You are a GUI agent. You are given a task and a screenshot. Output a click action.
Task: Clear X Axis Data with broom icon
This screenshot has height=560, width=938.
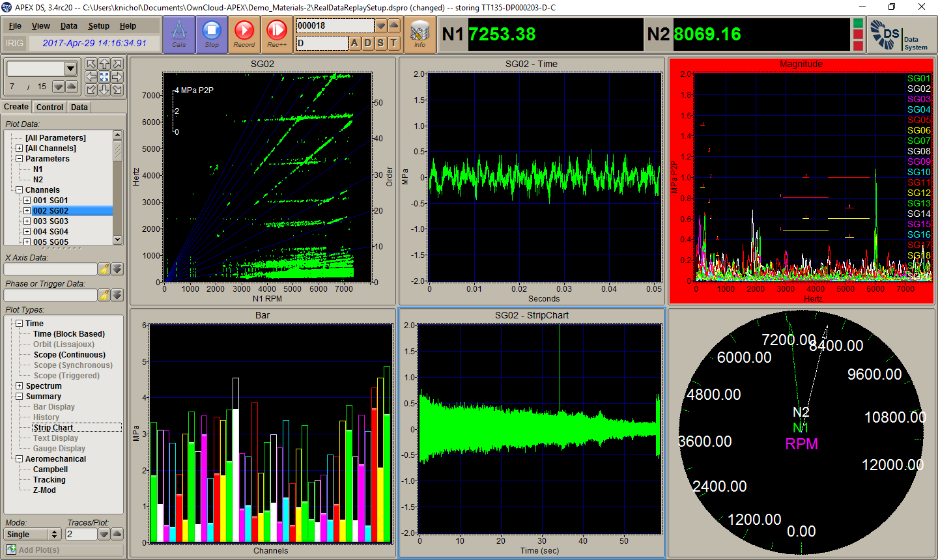104,269
